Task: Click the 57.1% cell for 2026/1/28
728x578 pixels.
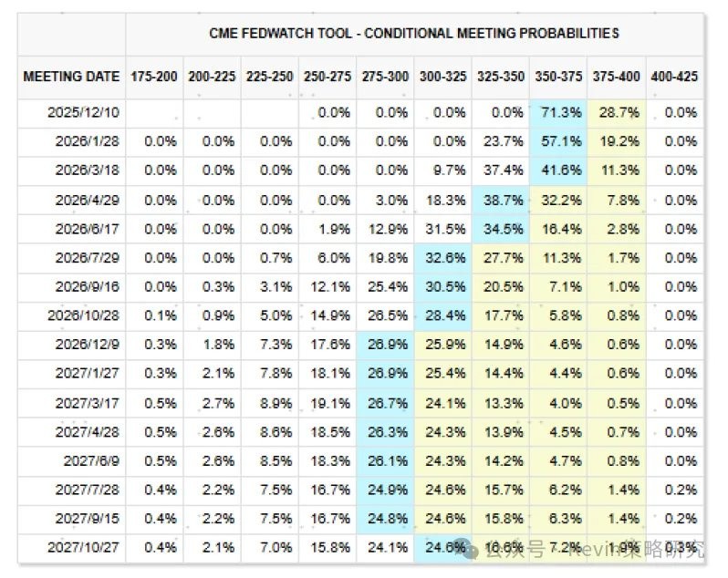Action: pyautogui.click(x=560, y=141)
